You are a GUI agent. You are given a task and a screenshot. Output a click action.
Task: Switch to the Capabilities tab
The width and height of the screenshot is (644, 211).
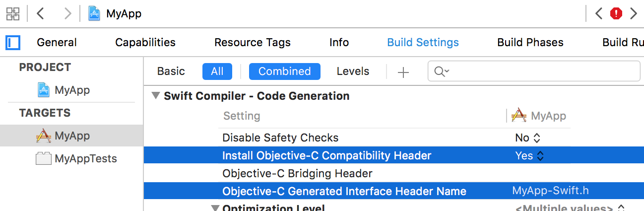click(x=145, y=43)
